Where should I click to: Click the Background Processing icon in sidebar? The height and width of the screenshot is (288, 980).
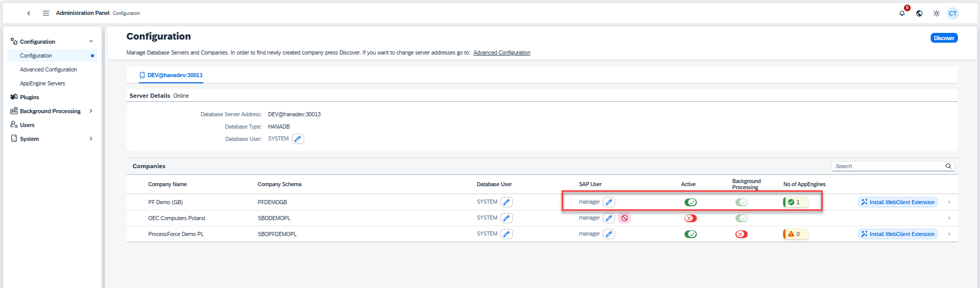(14, 111)
